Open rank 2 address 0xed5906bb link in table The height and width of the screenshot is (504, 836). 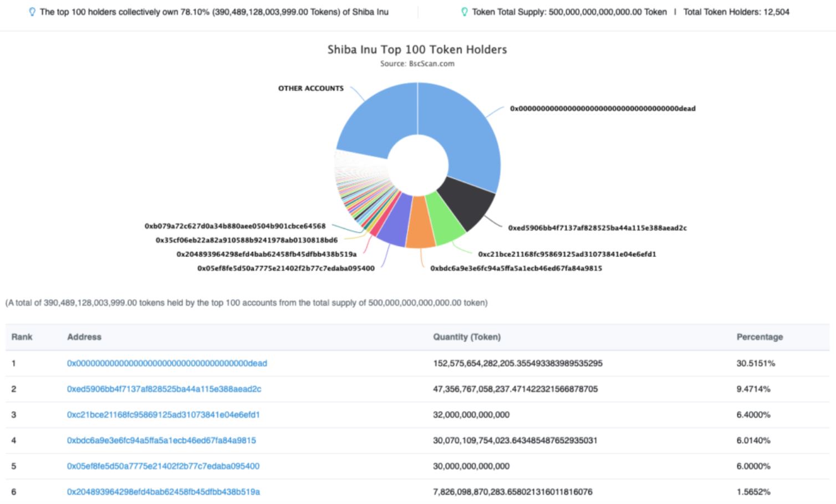tap(164, 389)
